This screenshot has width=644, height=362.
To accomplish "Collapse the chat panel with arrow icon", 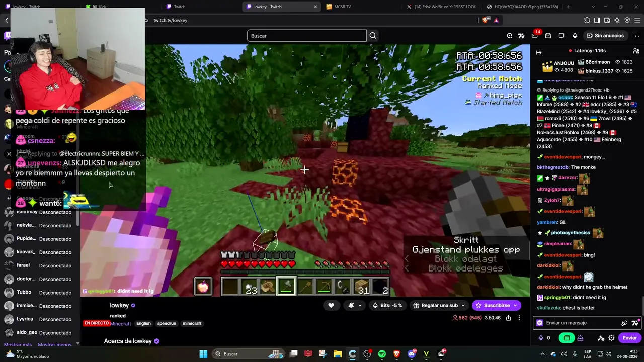I will point(538,52).
